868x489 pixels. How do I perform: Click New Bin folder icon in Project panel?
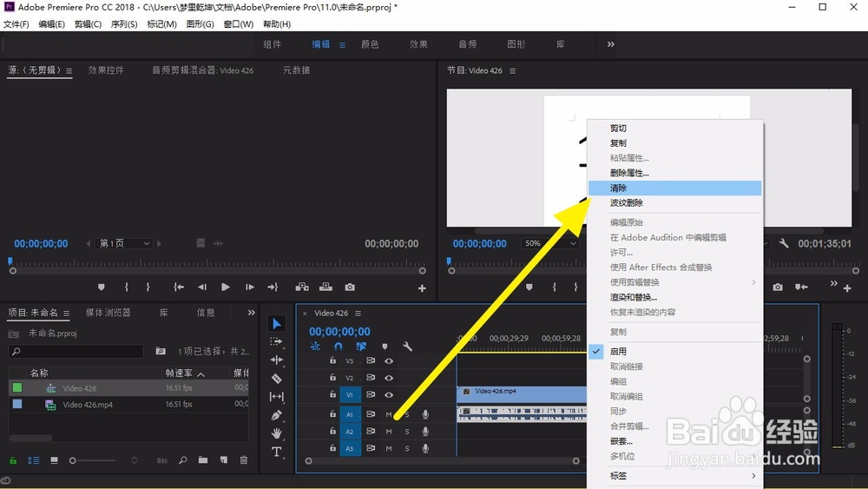click(203, 460)
